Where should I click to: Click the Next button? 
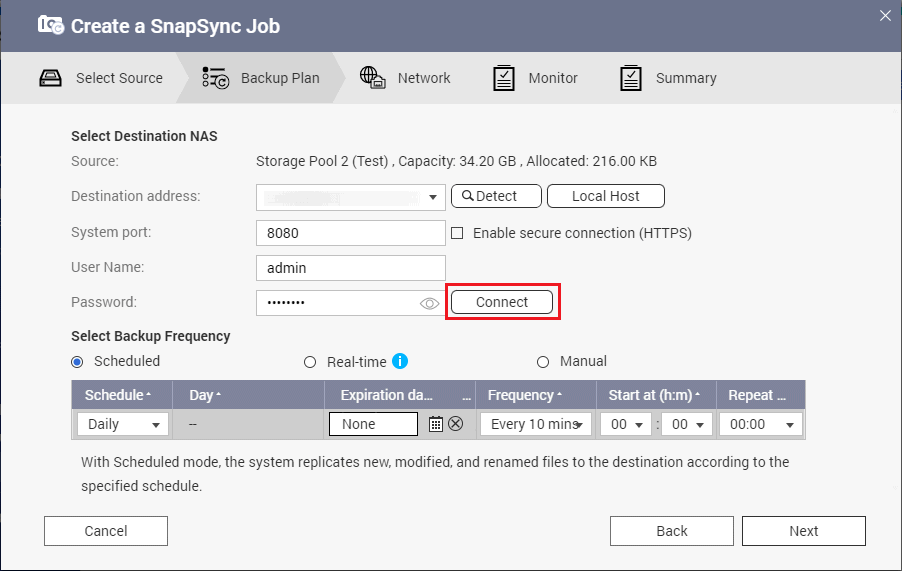point(803,531)
